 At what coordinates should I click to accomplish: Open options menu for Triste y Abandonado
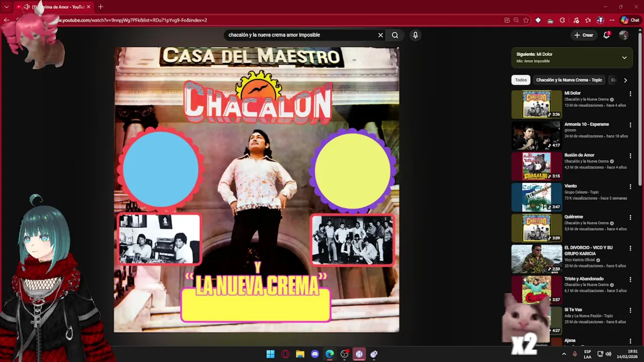[x=630, y=279]
